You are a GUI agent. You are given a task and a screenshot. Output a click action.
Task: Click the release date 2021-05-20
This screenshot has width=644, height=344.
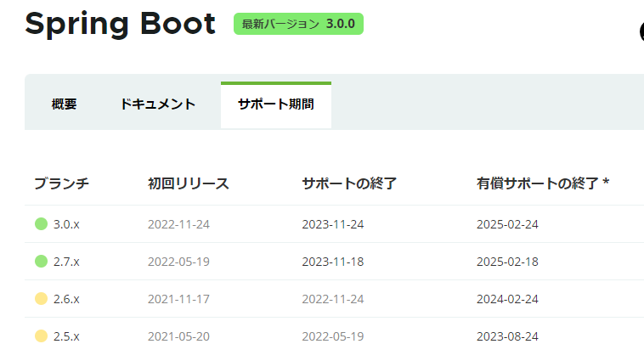178,336
